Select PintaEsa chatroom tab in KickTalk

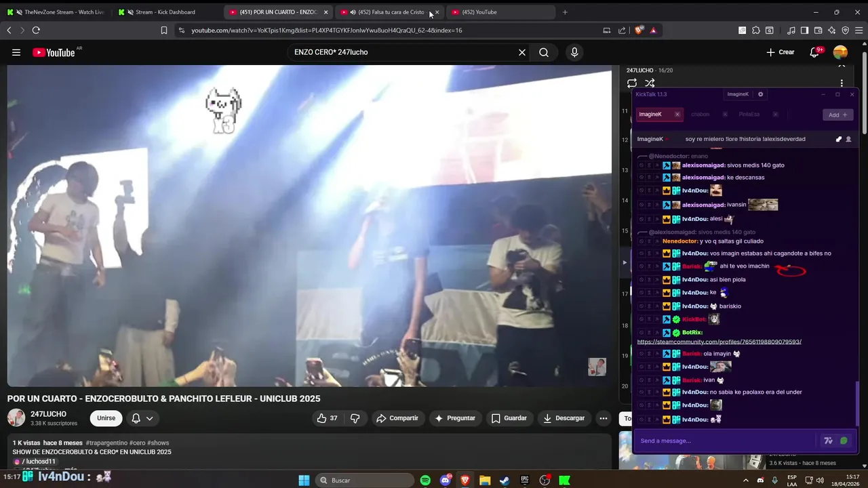point(749,115)
